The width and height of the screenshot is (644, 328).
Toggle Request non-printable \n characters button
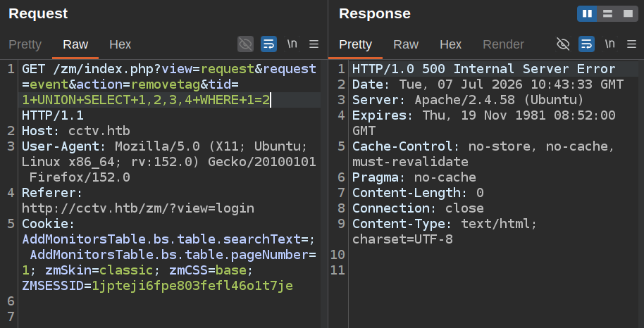click(x=292, y=44)
